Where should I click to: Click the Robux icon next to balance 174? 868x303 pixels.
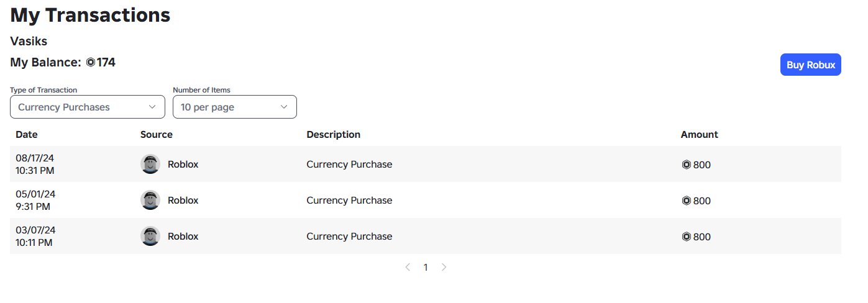[x=91, y=63]
